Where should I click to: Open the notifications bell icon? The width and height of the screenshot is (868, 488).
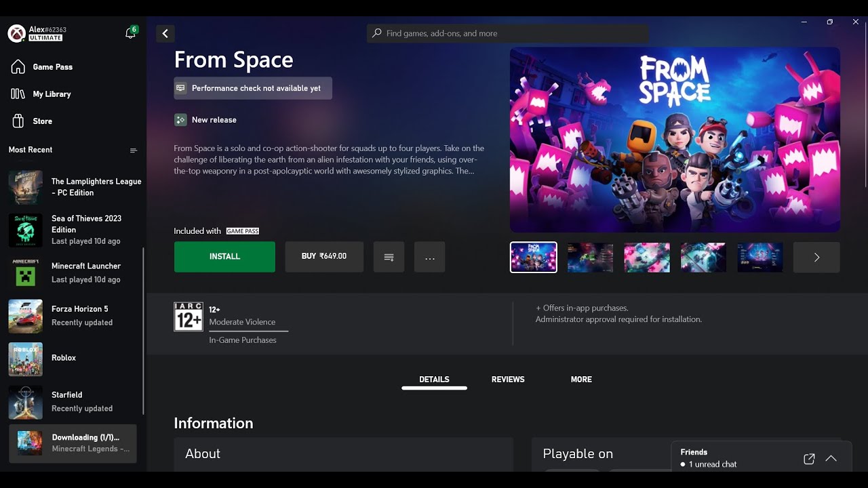click(130, 33)
